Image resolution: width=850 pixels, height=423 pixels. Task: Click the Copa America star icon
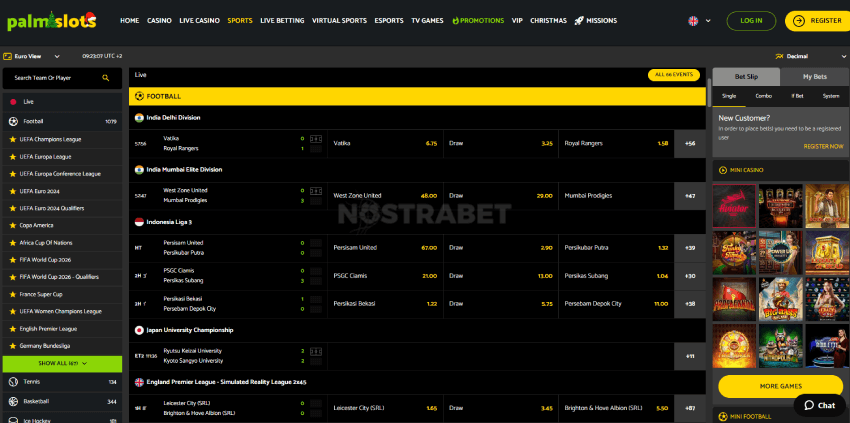click(x=13, y=226)
